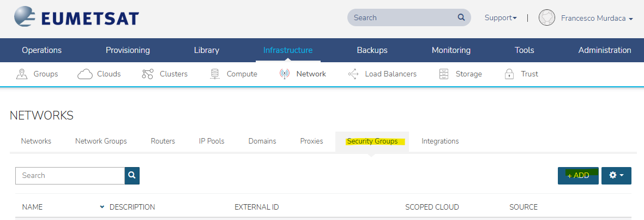Click the user avatar icon
This screenshot has height=220, width=644.
546,18
